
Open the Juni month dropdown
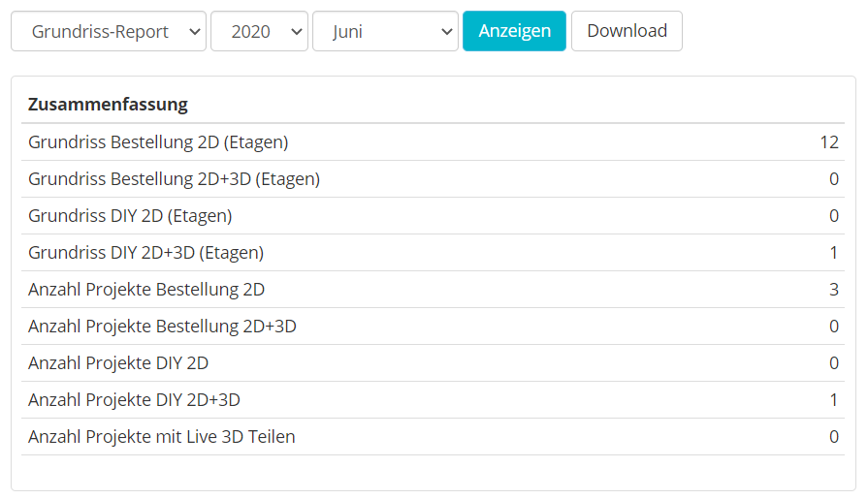pyautogui.click(x=385, y=31)
